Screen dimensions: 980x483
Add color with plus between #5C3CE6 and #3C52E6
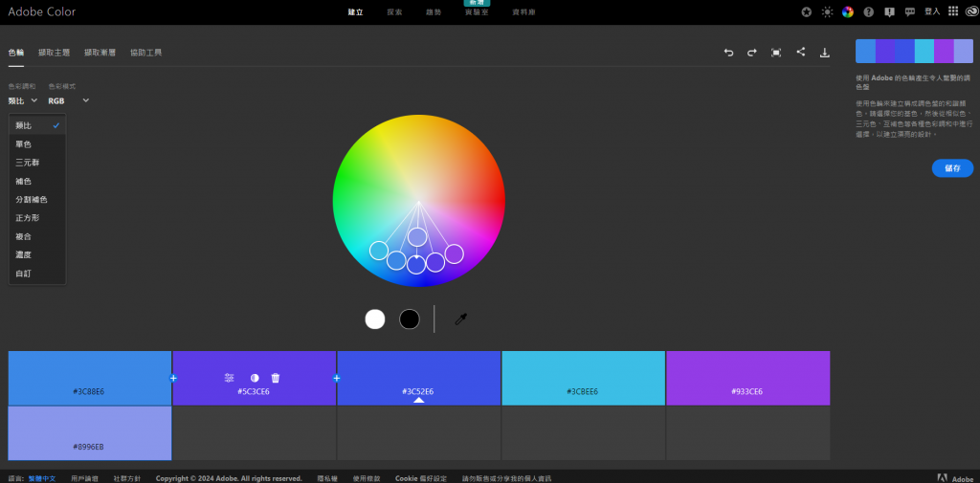[336, 378]
